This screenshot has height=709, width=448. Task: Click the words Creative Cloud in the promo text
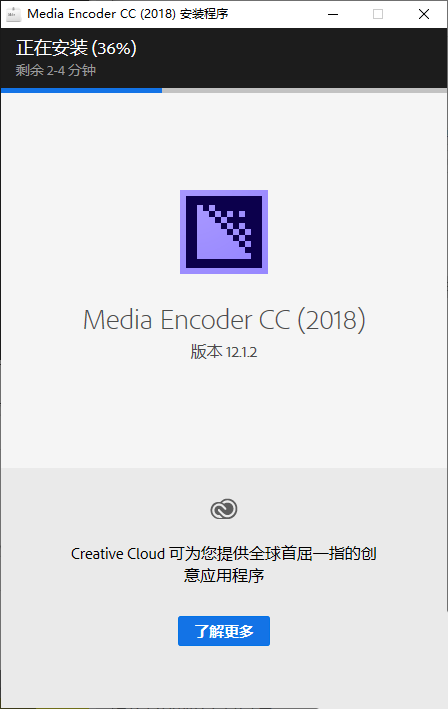pyautogui.click(x=118, y=554)
